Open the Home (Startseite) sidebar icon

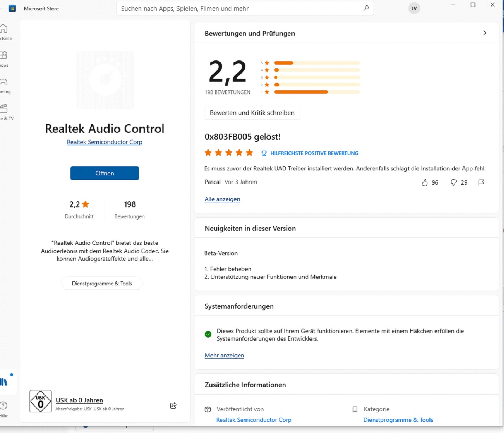coord(4,29)
